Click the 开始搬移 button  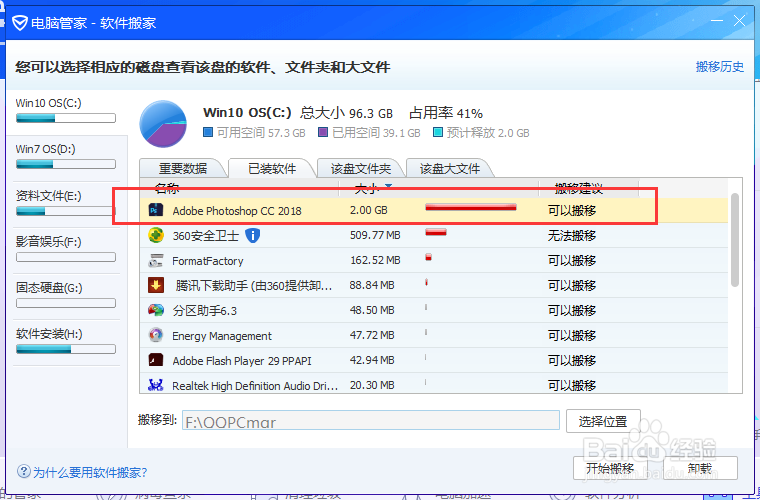[x=610, y=468]
